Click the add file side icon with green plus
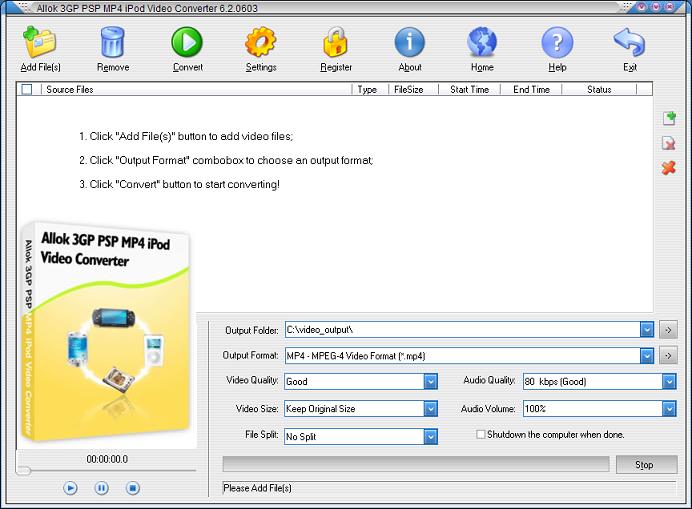This screenshot has height=509, width=692. coord(669,118)
